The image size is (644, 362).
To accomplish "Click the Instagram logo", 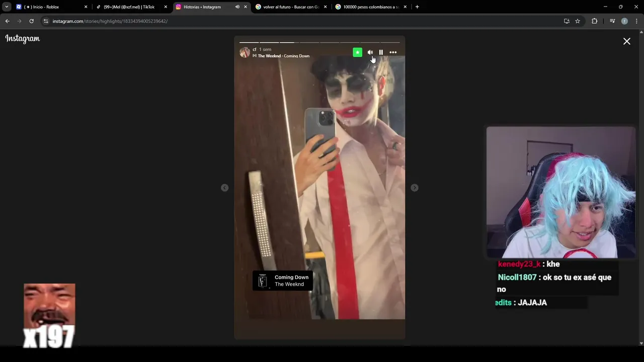I will pyautogui.click(x=23, y=39).
